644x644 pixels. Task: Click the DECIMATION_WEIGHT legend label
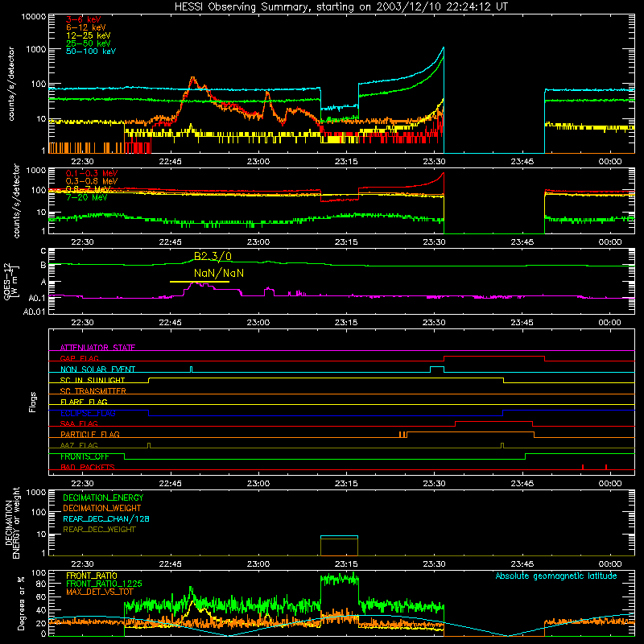pos(102,508)
